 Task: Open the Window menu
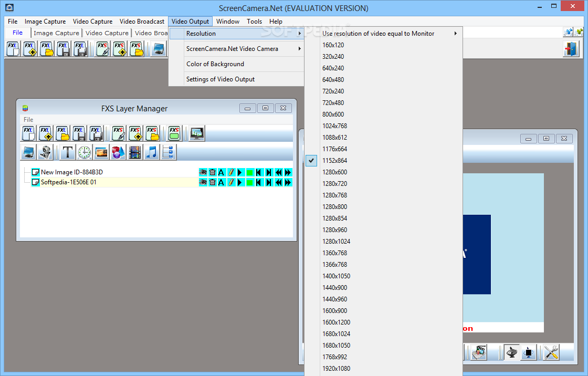[228, 22]
